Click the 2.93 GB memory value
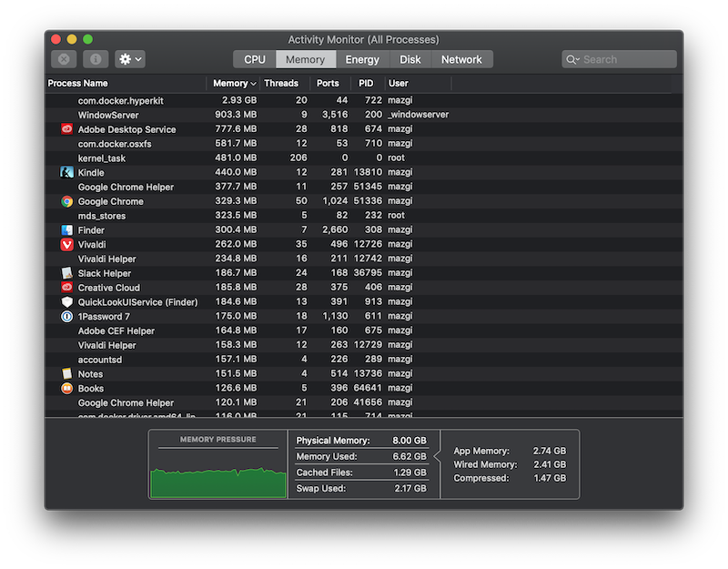The width and height of the screenshot is (728, 569). (239, 100)
